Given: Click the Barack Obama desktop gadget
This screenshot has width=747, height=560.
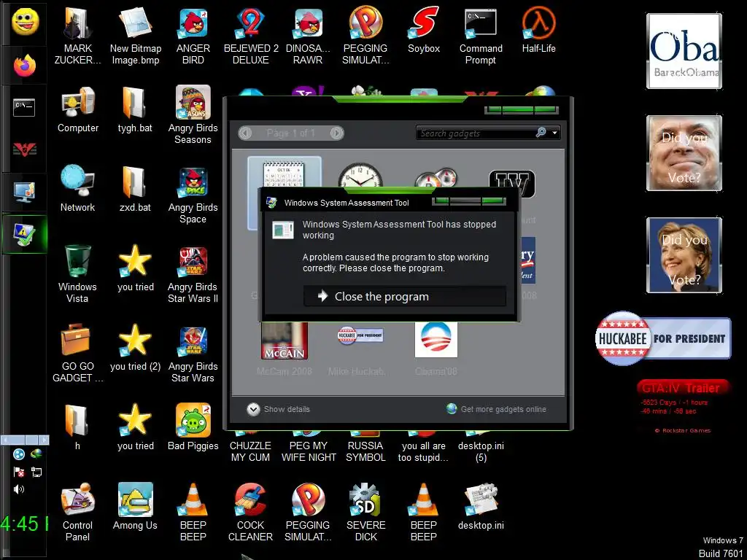Looking at the screenshot, I should [x=684, y=51].
